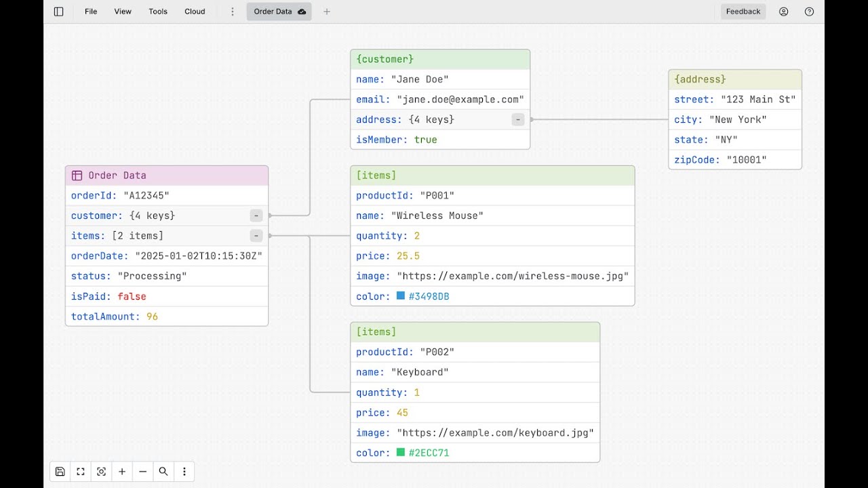Zoom in with the plus icon

click(x=122, y=472)
